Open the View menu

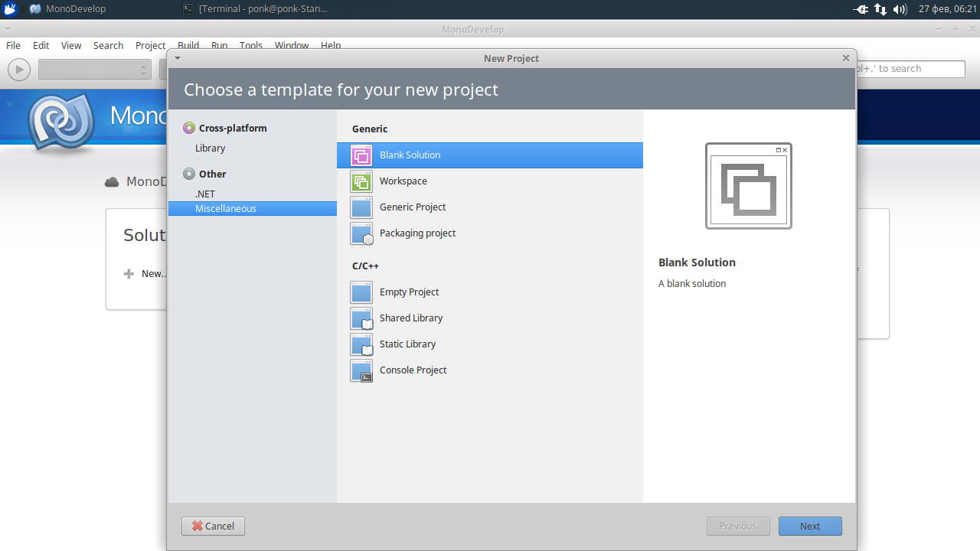[71, 45]
